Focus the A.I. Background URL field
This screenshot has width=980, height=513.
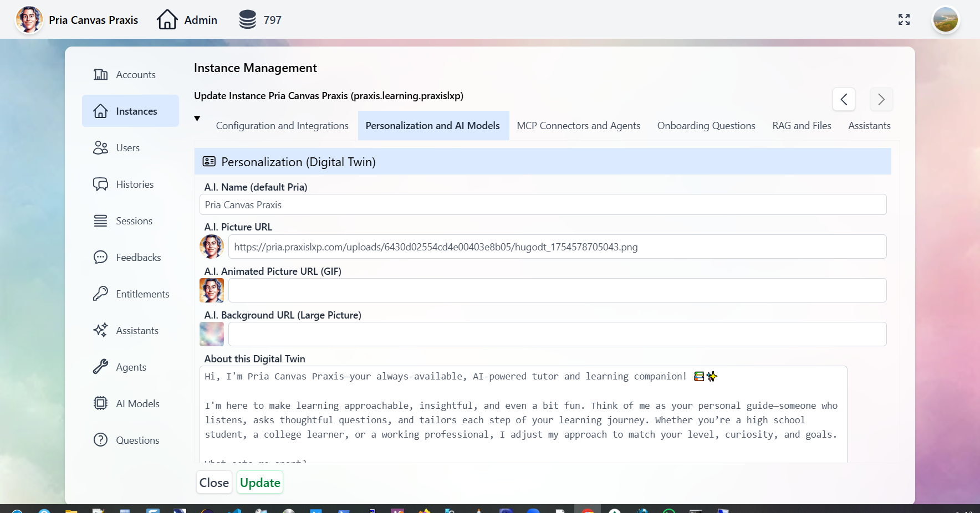point(557,334)
